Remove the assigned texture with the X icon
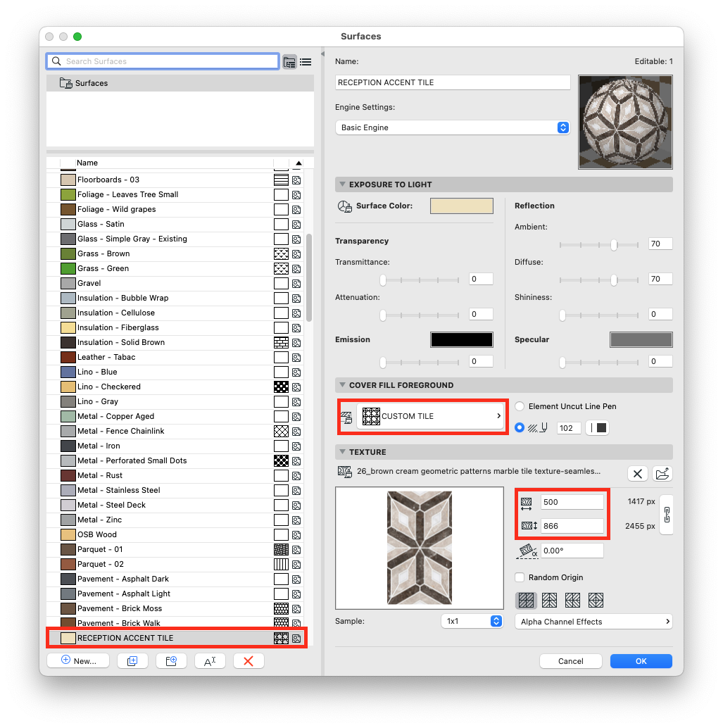The image size is (723, 728). click(x=637, y=473)
